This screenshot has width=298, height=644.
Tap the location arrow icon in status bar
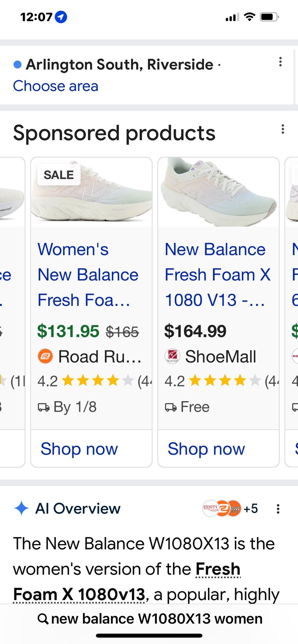61,17
